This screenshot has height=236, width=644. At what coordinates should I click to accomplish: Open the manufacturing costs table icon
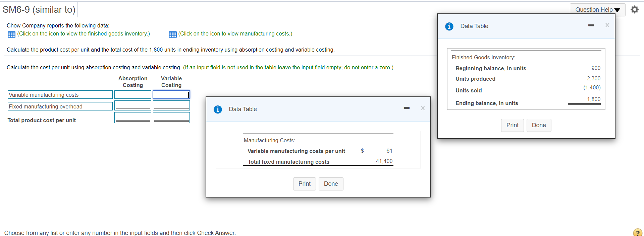(173, 34)
